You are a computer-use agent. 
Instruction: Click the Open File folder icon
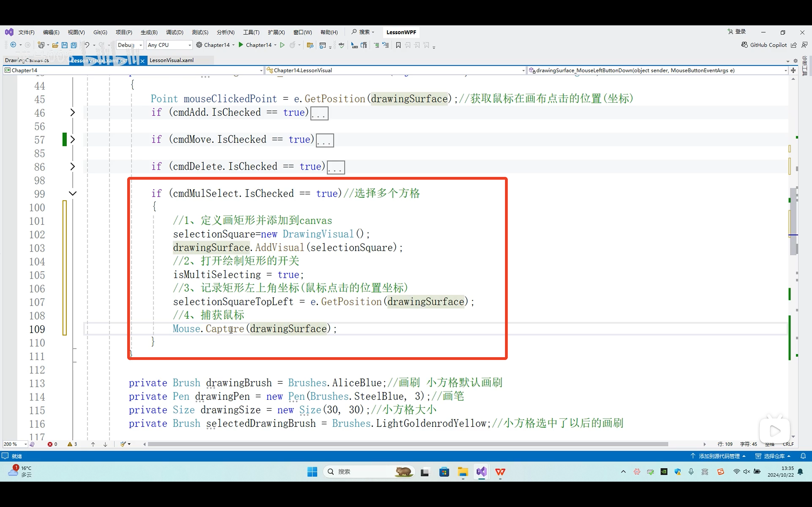click(55, 45)
